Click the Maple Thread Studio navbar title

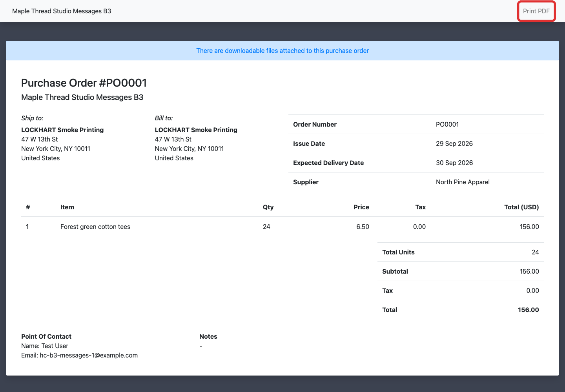pos(62,11)
